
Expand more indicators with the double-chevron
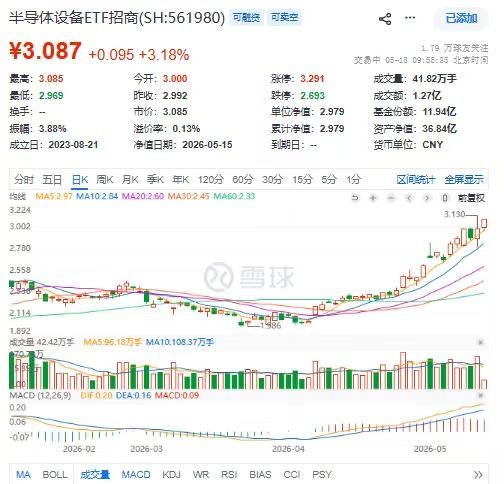478,474
